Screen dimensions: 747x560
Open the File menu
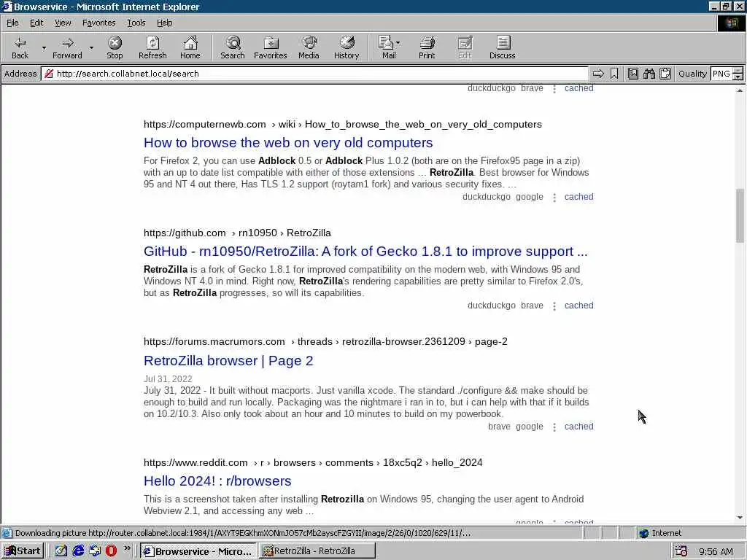point(12,23)
